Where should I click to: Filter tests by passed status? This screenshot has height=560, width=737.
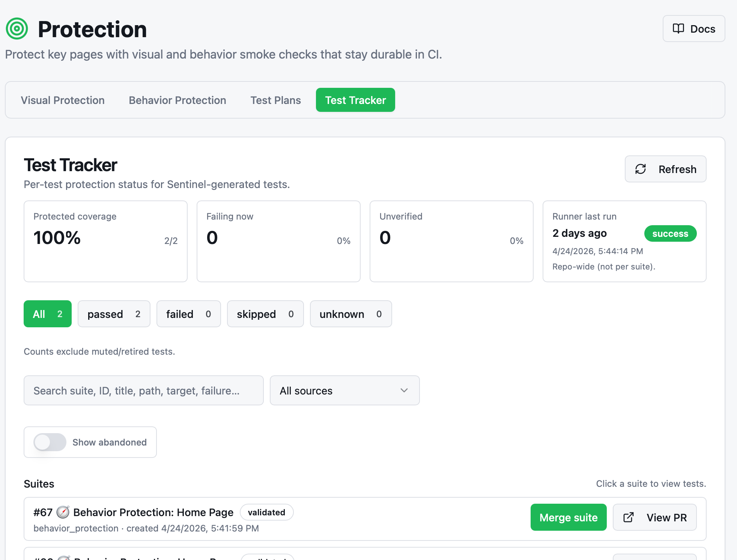coord(114,314)
